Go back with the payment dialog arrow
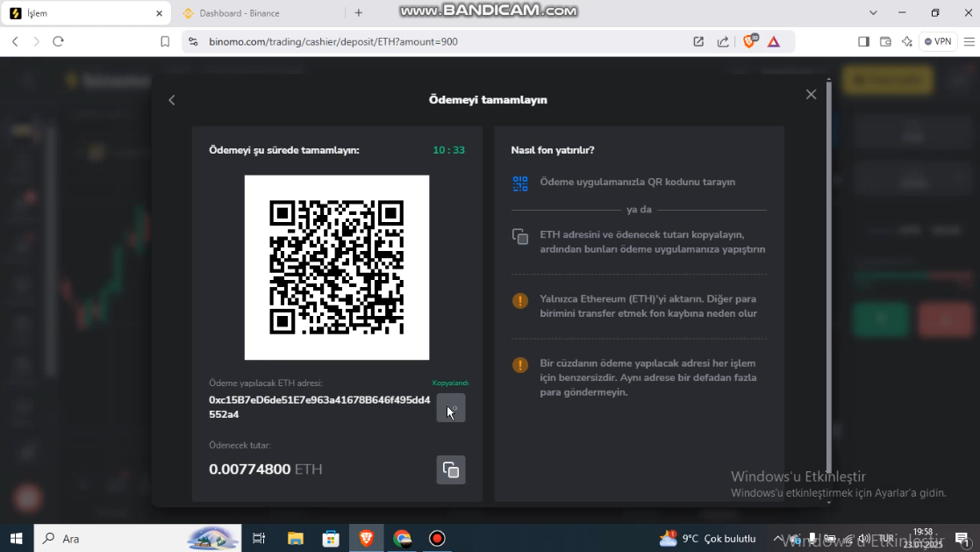Screen dimensions: 980x552 [172, 100]
